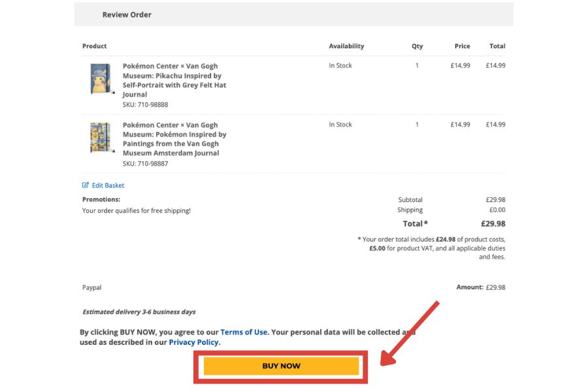This screenshot has width=588, height=392.
Task: Click the Availability column header
Action: 346,46
